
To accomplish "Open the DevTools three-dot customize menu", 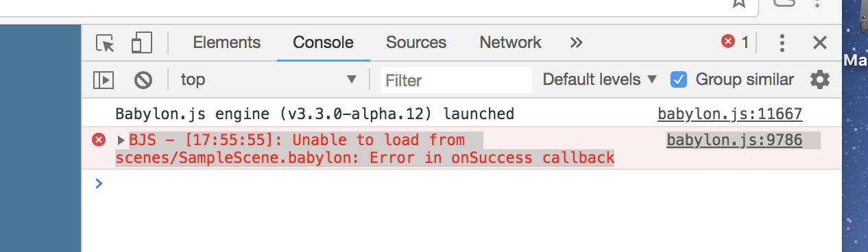I will (782, 43).
